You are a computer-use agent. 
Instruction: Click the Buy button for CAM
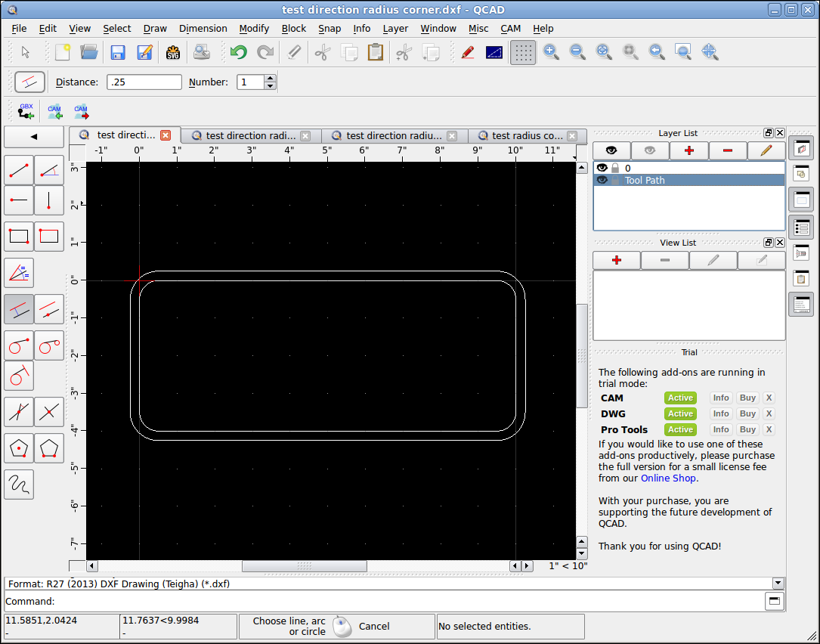(x=747, y=398)
